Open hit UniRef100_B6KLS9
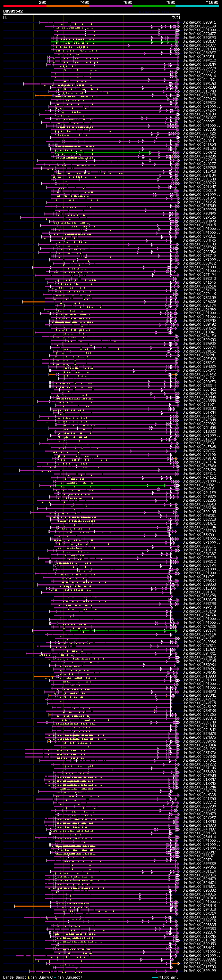The width and height of the screenshot is (222, 980). (199, 26)
